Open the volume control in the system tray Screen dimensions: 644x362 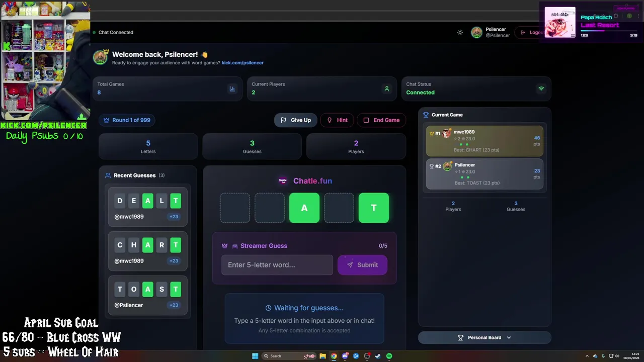pyautogui.click(x=617, y=356)
